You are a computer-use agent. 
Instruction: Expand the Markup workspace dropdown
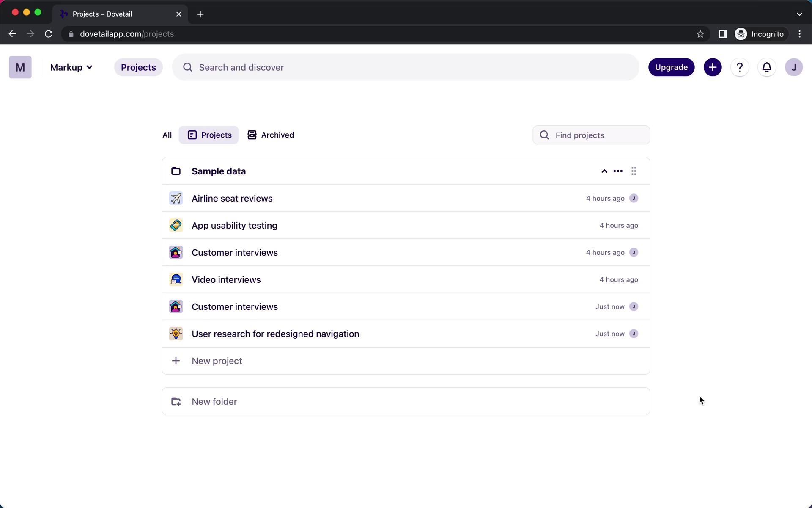71,67
